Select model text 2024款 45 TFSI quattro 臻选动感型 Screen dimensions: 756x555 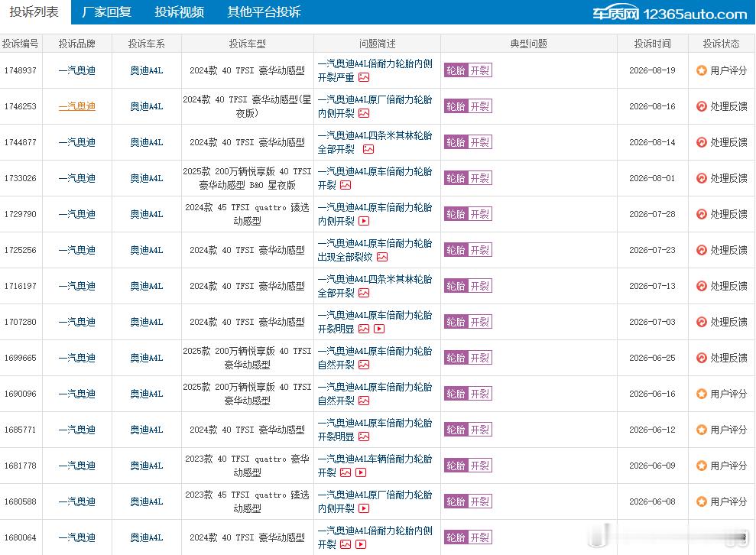(x=248, y=214)
